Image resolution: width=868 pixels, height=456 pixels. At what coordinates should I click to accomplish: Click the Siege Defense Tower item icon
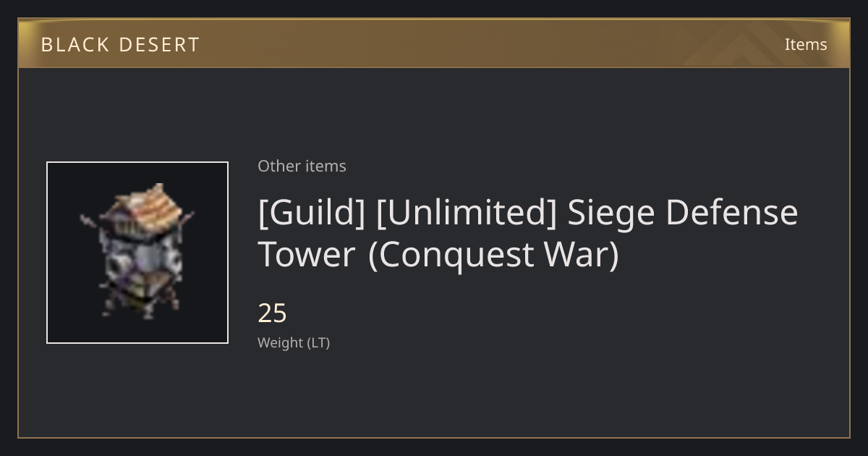pyautogui.click(x=137, y=253)
